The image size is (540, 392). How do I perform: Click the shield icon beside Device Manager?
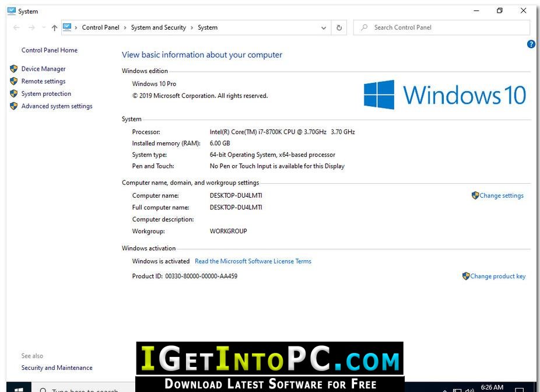tap(14, 69)
